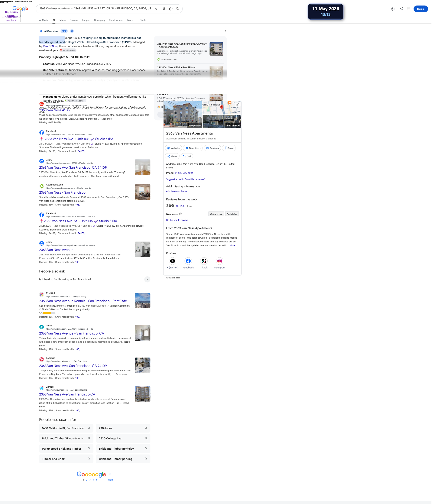434x504 pixels.
Task: Open the Tools dropdown
Action: (145, 20)
